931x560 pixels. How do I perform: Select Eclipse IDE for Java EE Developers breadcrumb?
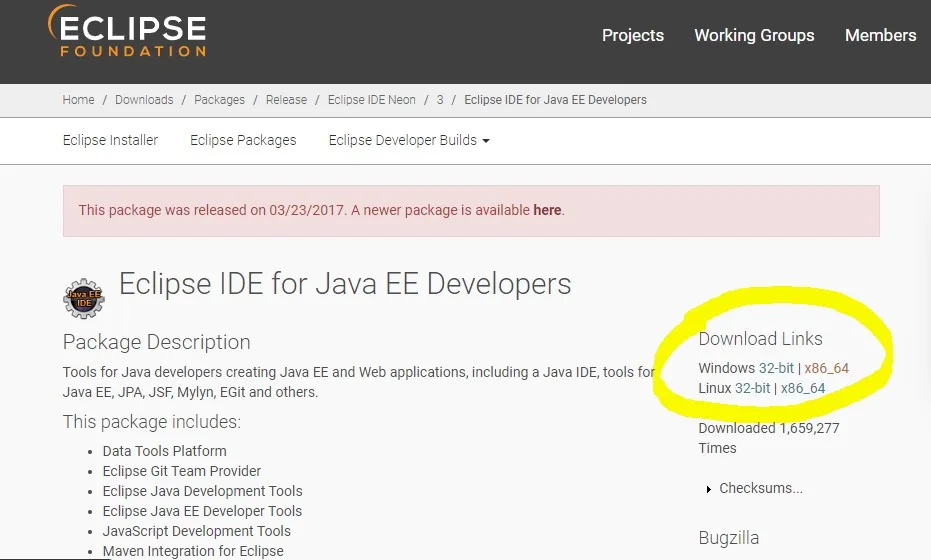click(x=555, y=100)
